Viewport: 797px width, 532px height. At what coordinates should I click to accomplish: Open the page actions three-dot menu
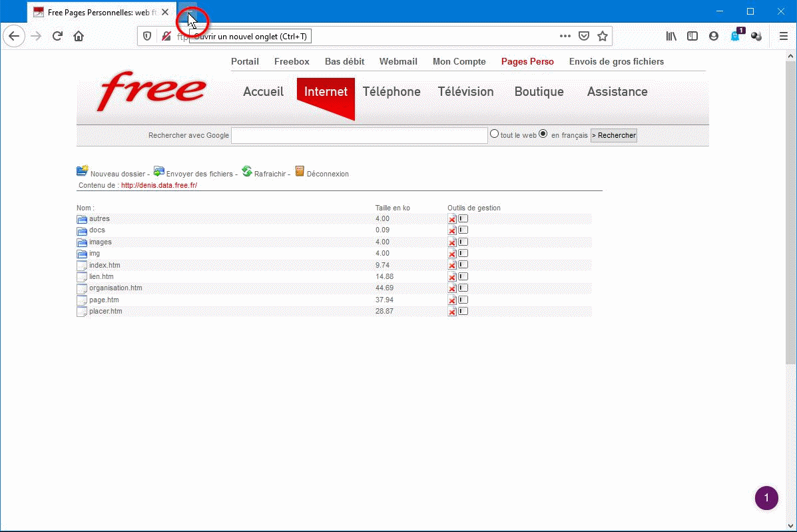pos(565,36)
